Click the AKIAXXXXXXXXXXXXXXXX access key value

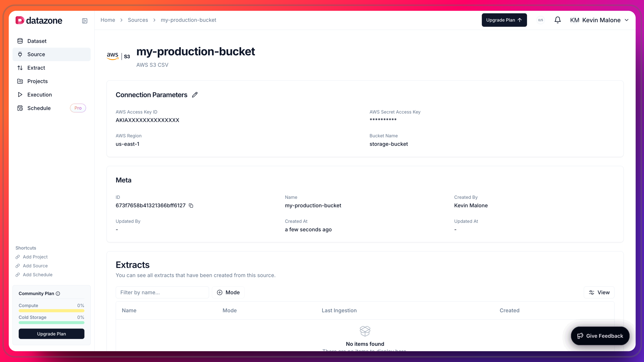tap(148, 120)
